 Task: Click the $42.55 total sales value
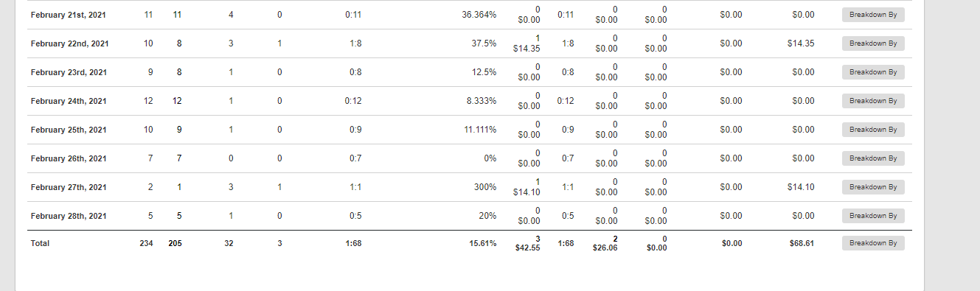click(x=527, y=248)
